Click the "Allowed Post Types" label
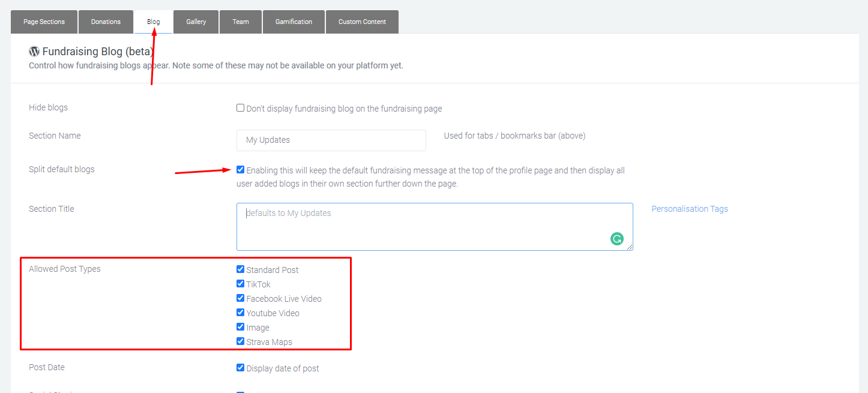Viewport: 868px width, 393px height. click(65, 269)
